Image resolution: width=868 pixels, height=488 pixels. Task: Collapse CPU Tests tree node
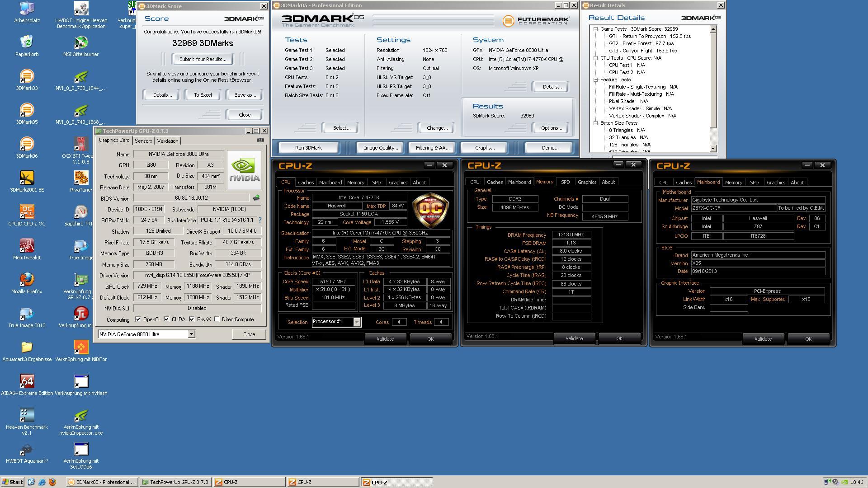tap(596, 58)
